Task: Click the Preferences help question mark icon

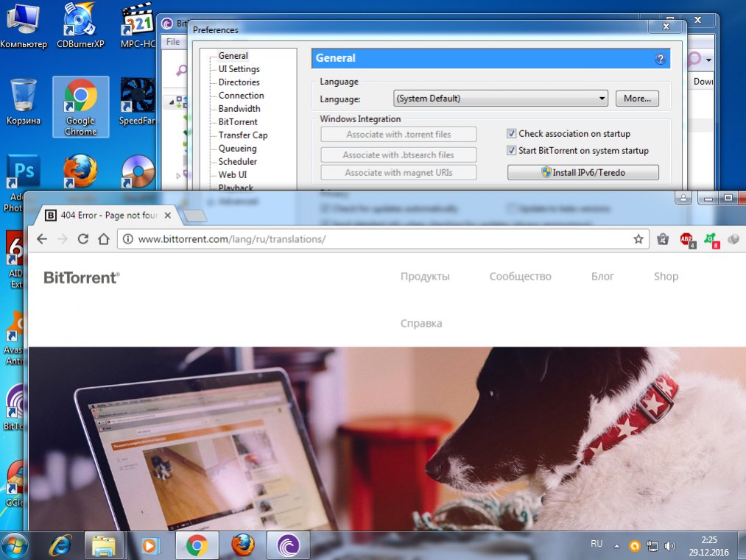Action: [661, 59]
